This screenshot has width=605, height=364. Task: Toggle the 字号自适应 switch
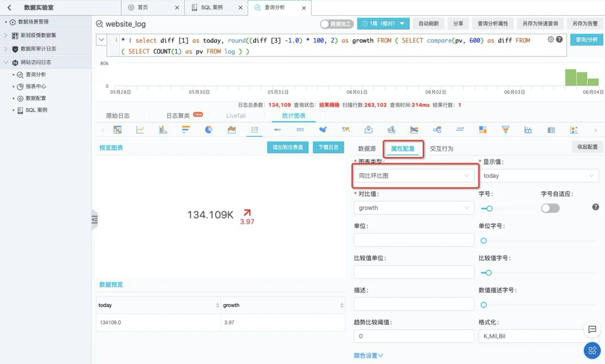click(x=550, y=208)
